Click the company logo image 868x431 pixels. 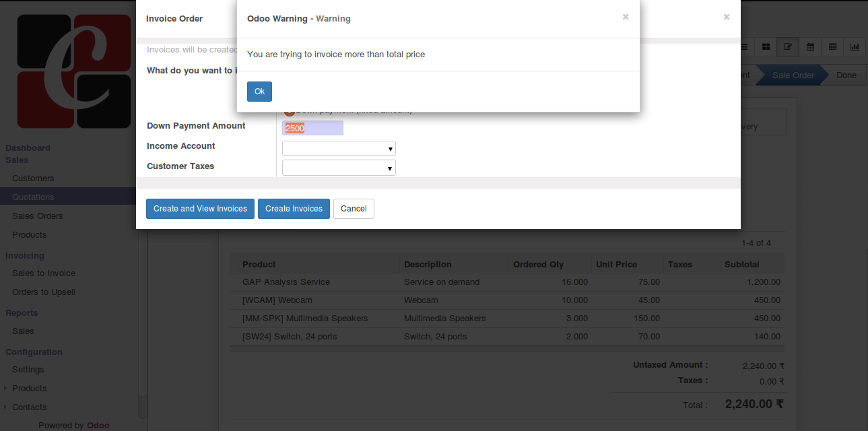pos(74,71)
